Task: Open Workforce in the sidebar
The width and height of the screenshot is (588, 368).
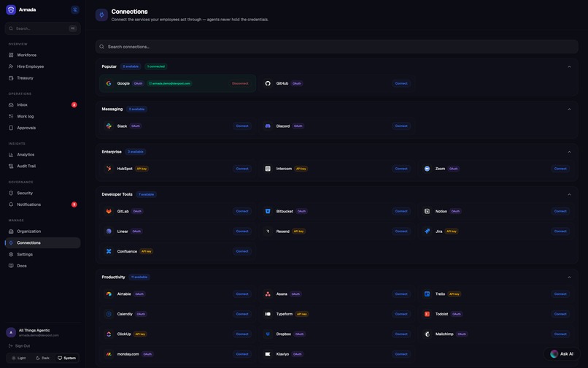Action: pyautogui.click(x=43, y=55)
